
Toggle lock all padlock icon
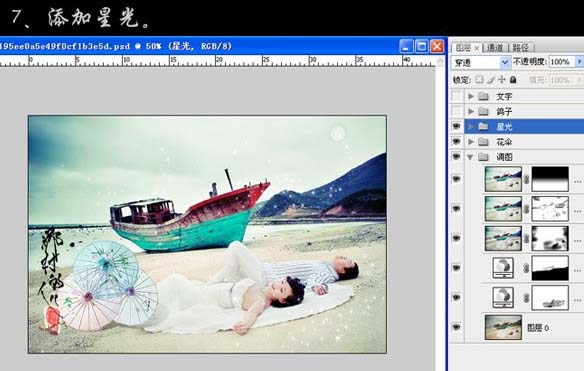[x=513, y=80]
